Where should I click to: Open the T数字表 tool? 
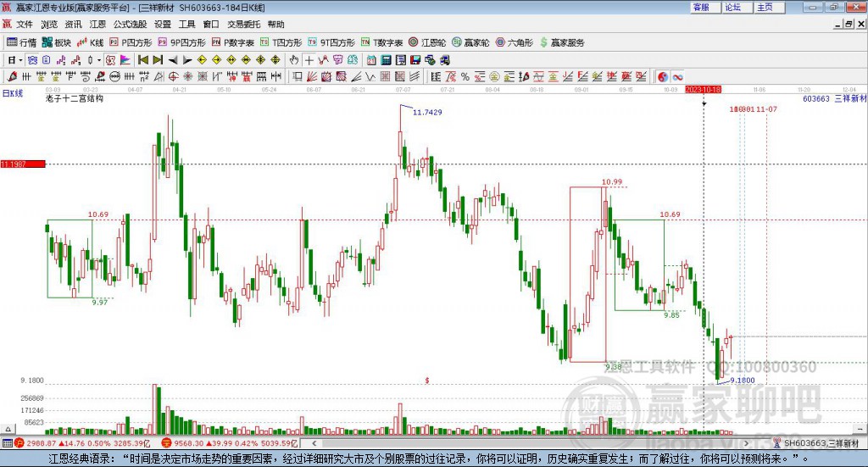[382, 42]
